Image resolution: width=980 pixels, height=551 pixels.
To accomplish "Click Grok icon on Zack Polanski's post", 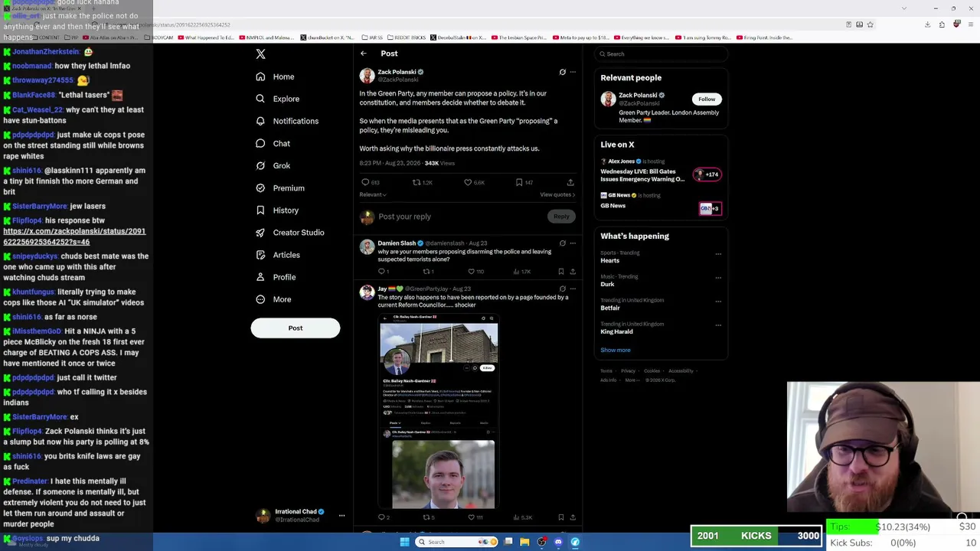I will point(563,72).
